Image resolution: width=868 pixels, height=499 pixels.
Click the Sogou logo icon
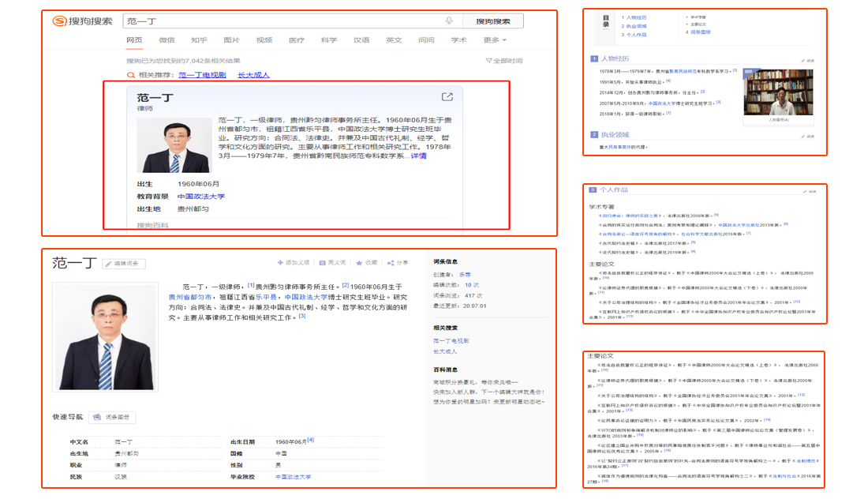(58, 20)
